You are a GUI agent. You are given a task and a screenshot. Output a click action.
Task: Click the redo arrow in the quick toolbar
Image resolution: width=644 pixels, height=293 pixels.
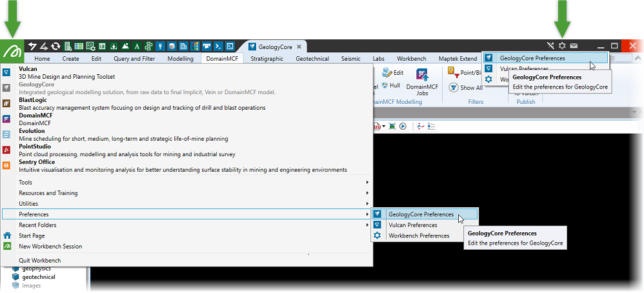[44, 46]
